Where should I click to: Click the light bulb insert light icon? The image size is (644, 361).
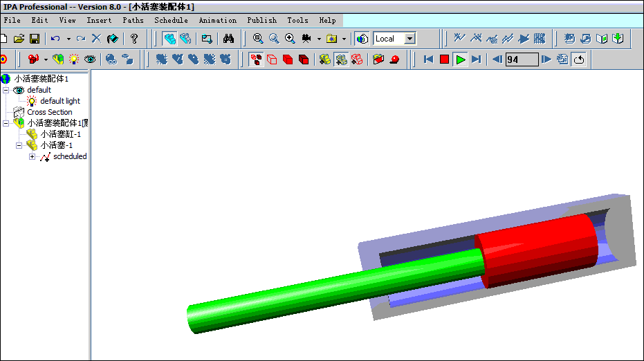tap(74, 59)
